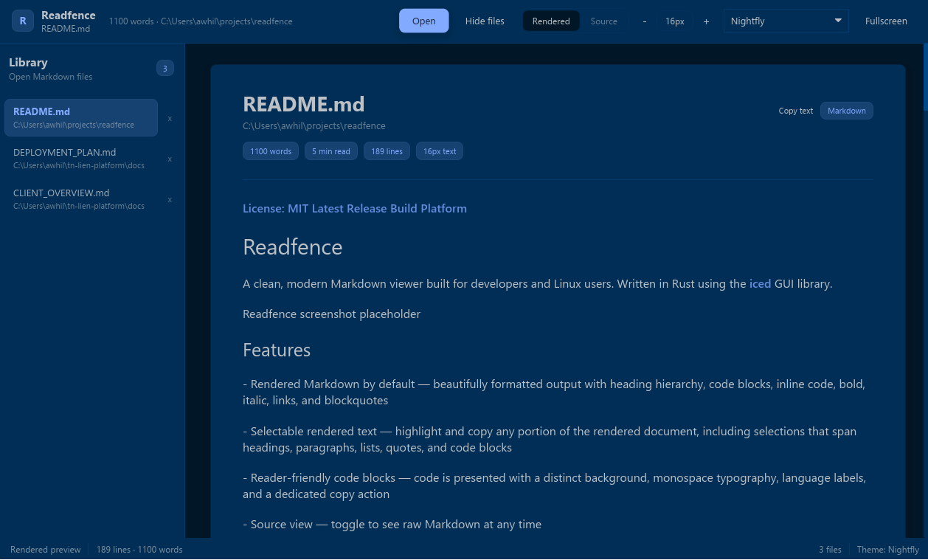Screen dimensions: 928x560
Task: Click Readfence screenshot placeholder text
Action: click(331, 314)
